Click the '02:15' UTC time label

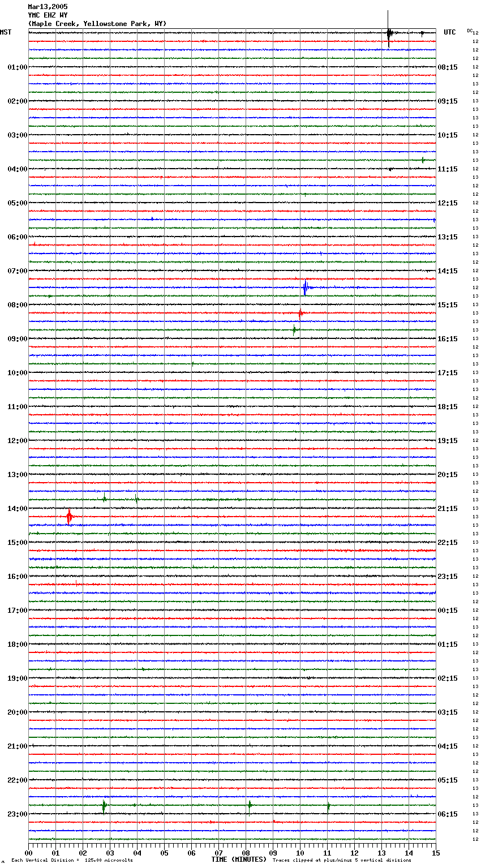point(448,678)
